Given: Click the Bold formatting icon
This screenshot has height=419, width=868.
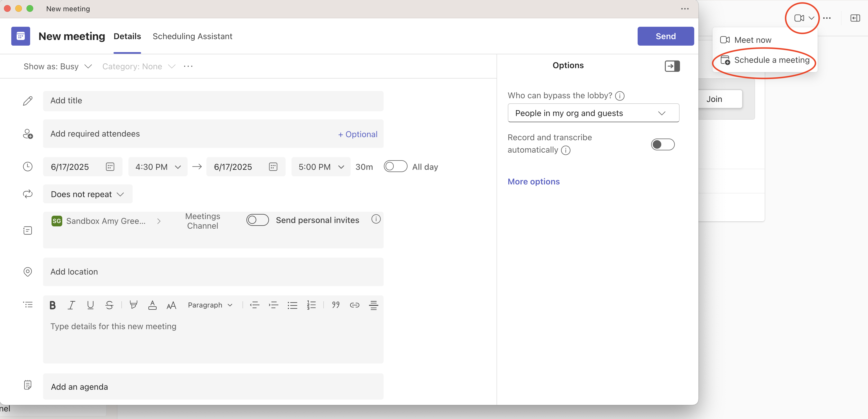Looking at the screenshot, I should coord(53,305).
